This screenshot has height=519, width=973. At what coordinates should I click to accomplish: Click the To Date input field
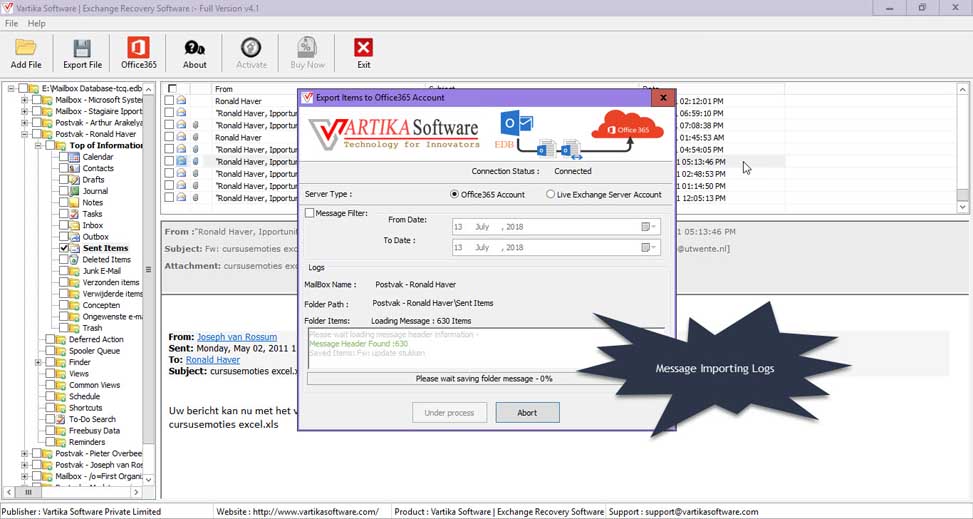556,247
